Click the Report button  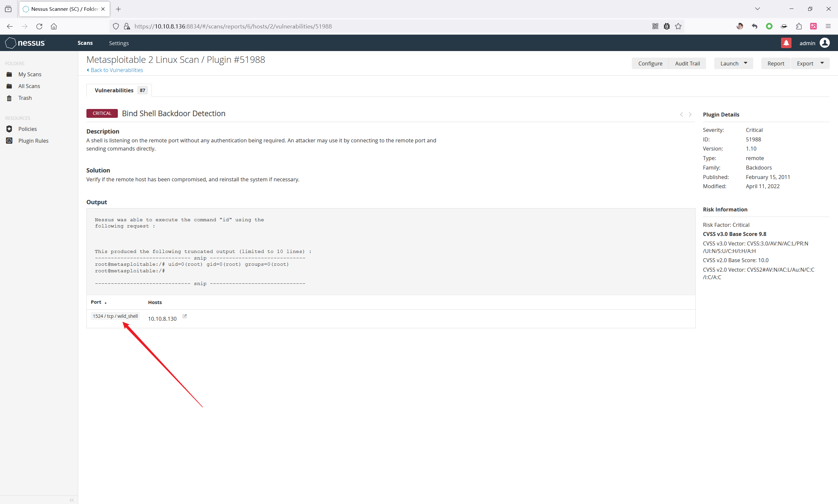click(775, 63)
